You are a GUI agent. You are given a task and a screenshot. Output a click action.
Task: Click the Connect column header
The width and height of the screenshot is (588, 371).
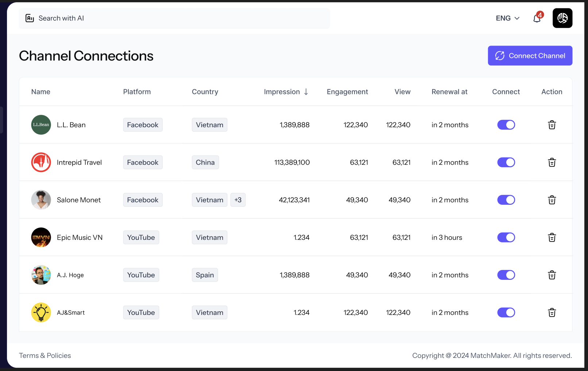(506, 92)
